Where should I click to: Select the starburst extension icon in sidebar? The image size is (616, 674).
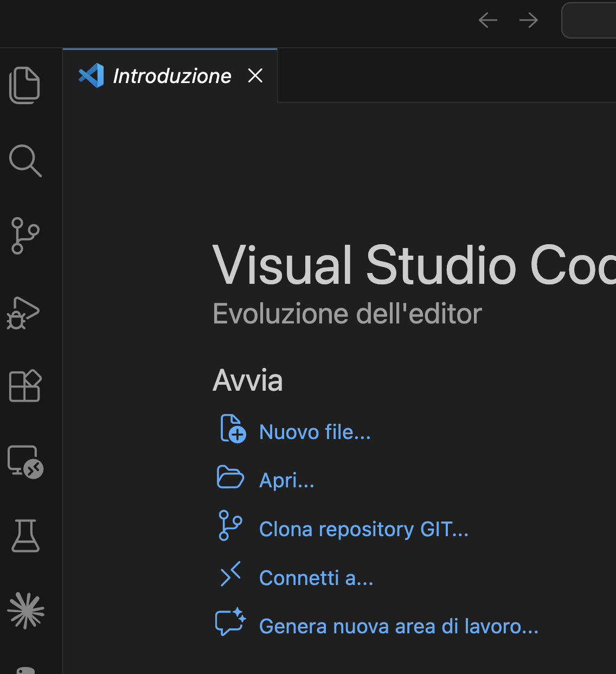[25, 612]
